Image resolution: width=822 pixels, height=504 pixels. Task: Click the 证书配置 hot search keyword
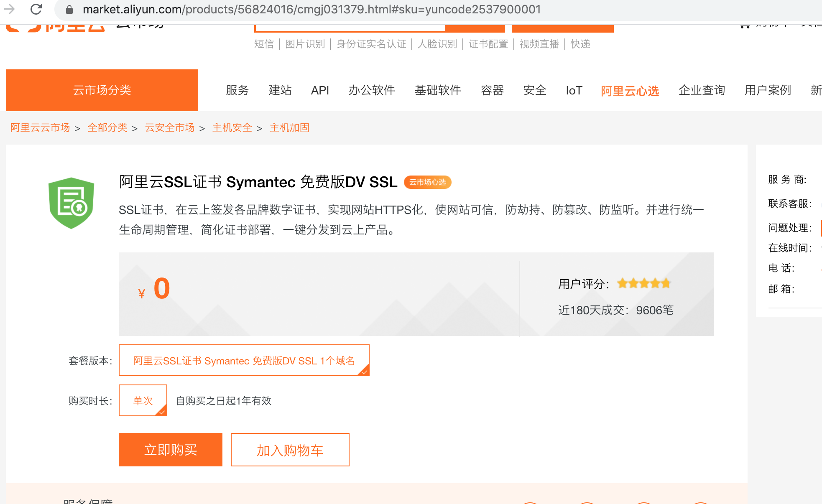point(488,44)
